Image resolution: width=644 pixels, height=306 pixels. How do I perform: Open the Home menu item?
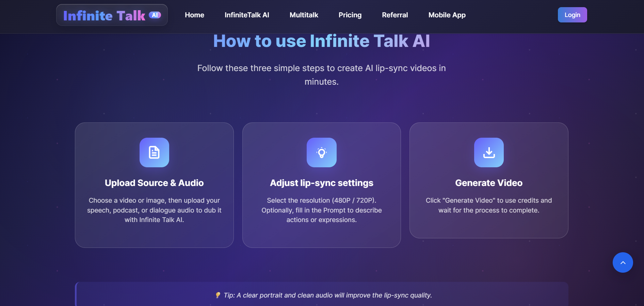pyautogui.click(x=194, y=15)
